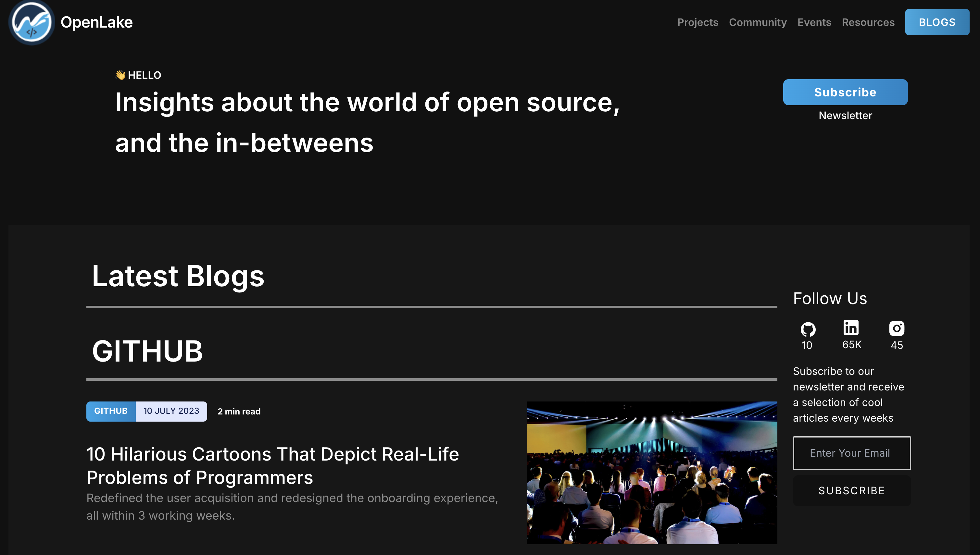The height and width of the screenshot is (555, 980).
Task: Click the OpenLake circular logo icon
Action: (x=31, y=22)
